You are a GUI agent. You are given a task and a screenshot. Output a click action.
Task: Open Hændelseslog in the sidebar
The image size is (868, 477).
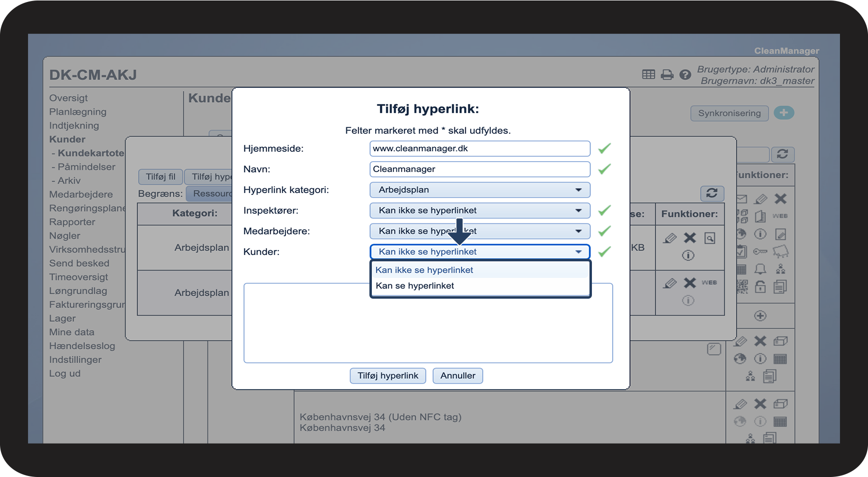click(x=82, y=345)
